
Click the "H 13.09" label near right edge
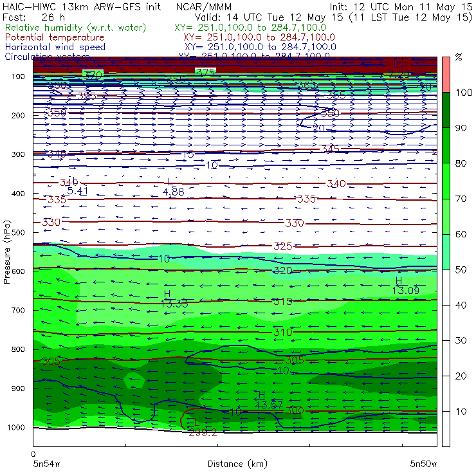click(406, 286)
